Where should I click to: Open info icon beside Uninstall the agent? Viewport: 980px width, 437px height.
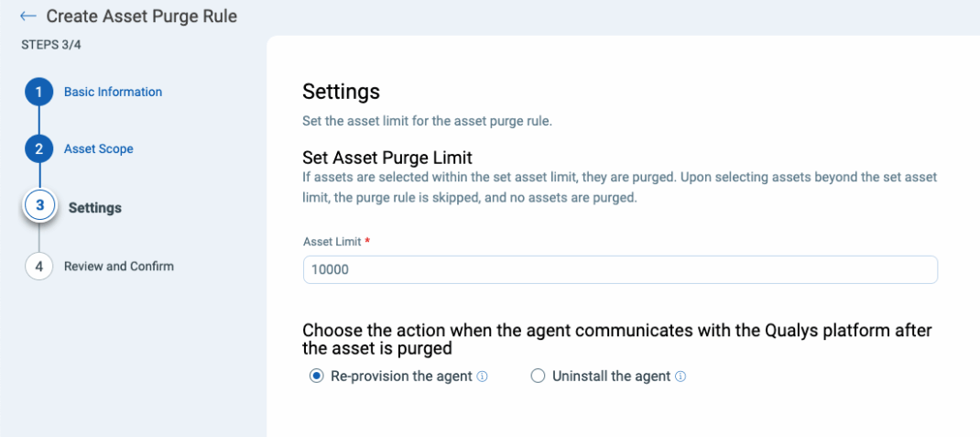tap(681, 377)
